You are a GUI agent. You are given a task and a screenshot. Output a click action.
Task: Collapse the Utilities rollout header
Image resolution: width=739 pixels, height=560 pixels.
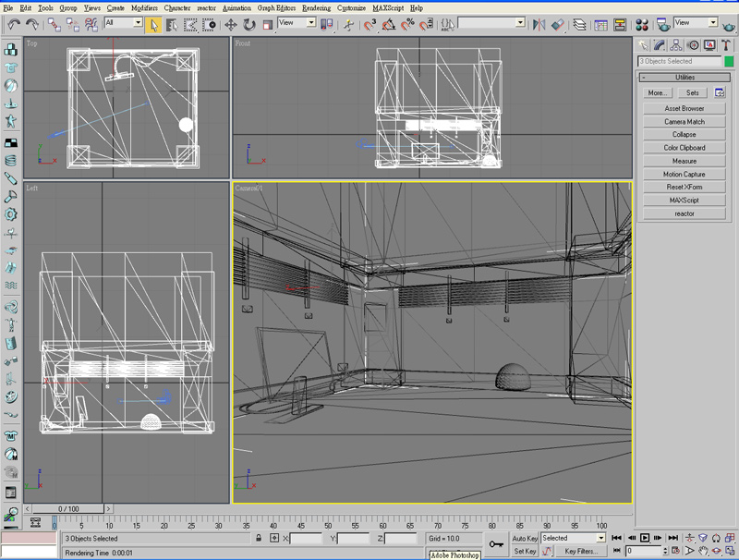point(684,78)
